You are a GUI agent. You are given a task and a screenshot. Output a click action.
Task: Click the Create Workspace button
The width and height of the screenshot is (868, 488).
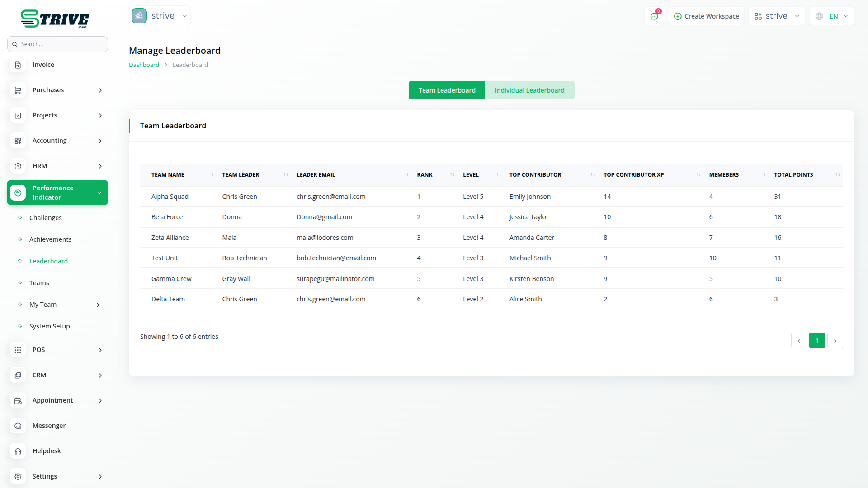coord(706,16)
